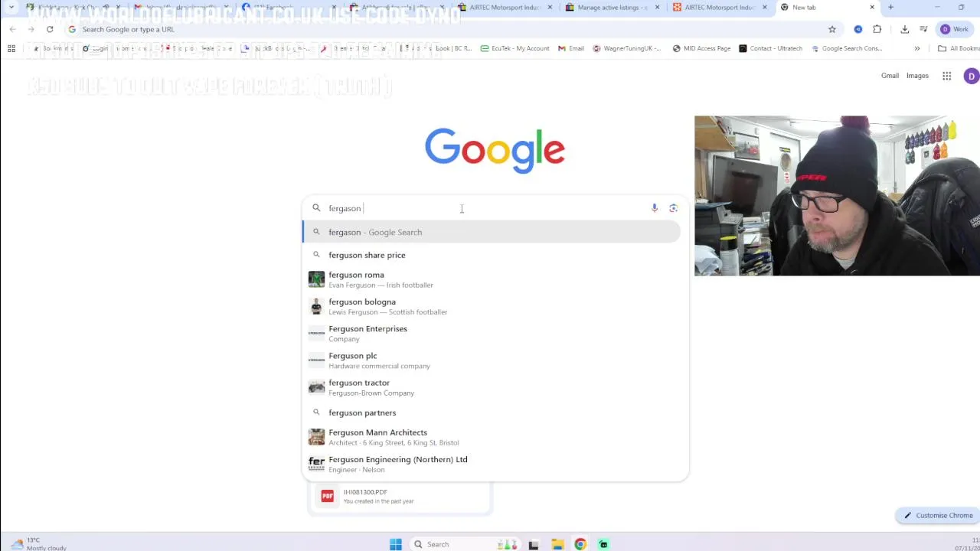980x551 pixels.
Task: Open WagnerTuningUK bookmark
Action: (x=627, y=48)
